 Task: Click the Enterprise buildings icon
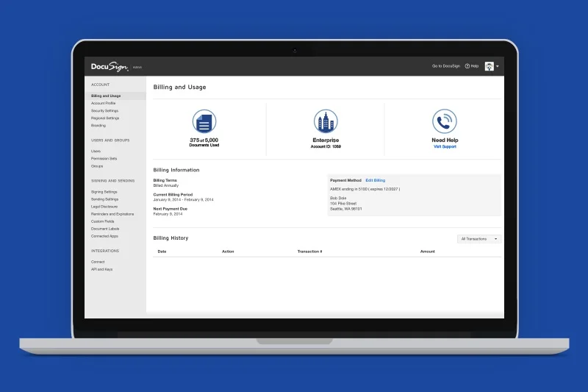tap(326, 121)
